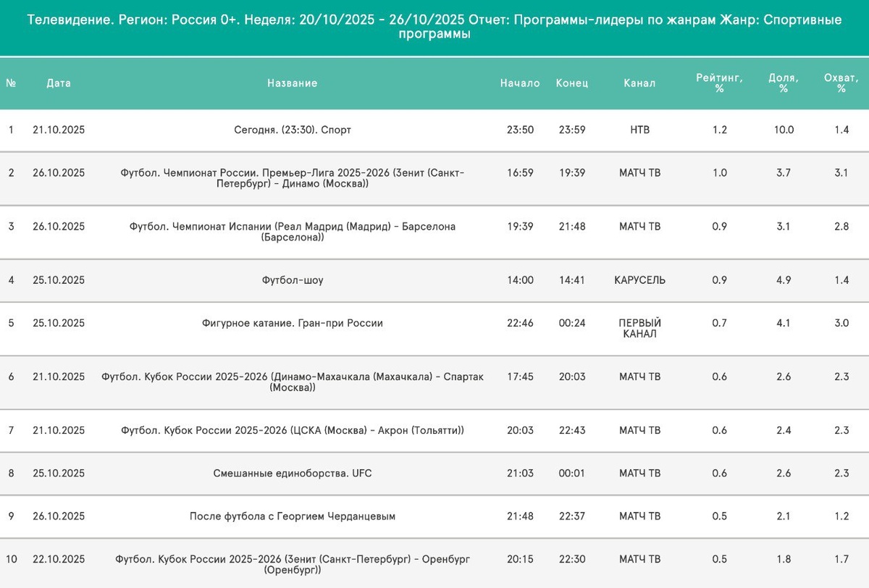This screenshot has height=588, width=869.
Task: Click the "Доля, %" column header
Action: 784,83
